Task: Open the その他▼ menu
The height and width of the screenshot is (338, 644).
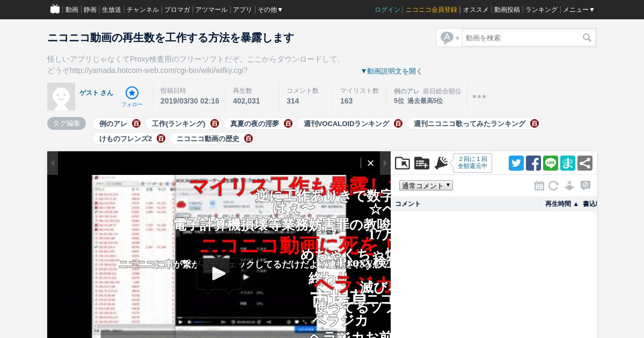Action: [x=270, y=10]
